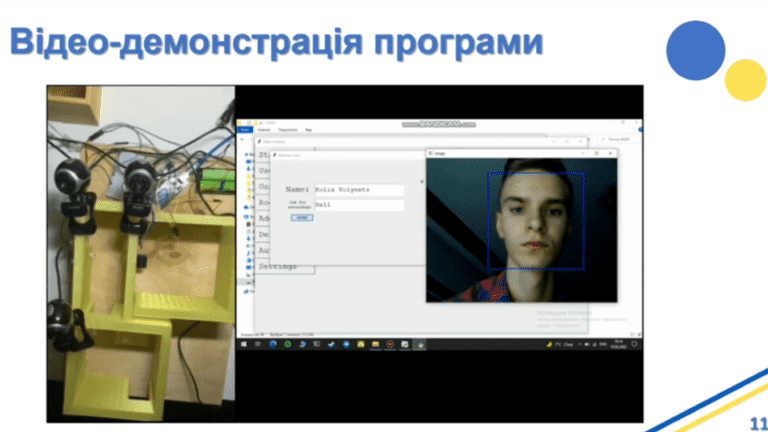Go back using the Explorer back arrow

pos(242,140)
